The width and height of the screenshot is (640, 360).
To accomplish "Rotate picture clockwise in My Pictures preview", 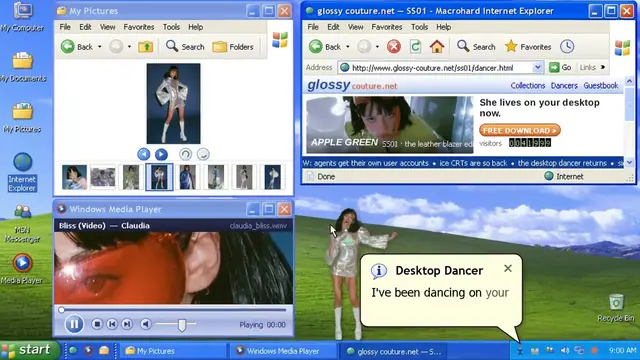I will [x=186, y=154].
